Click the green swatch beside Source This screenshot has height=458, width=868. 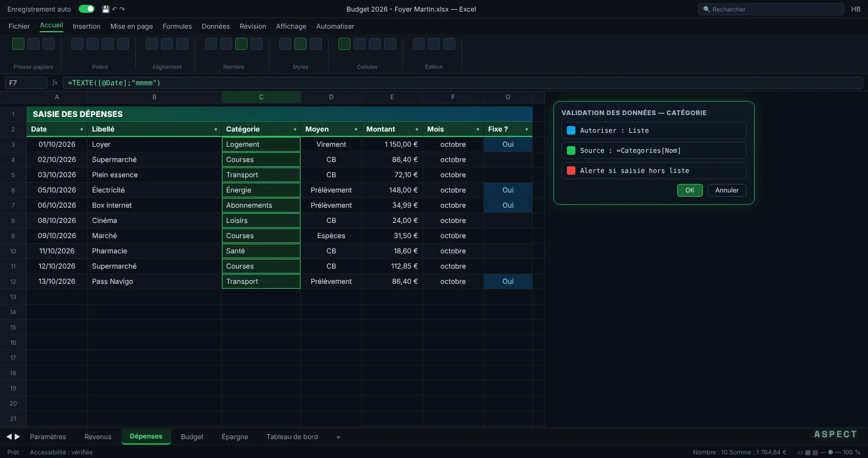[x=571, y=150]
